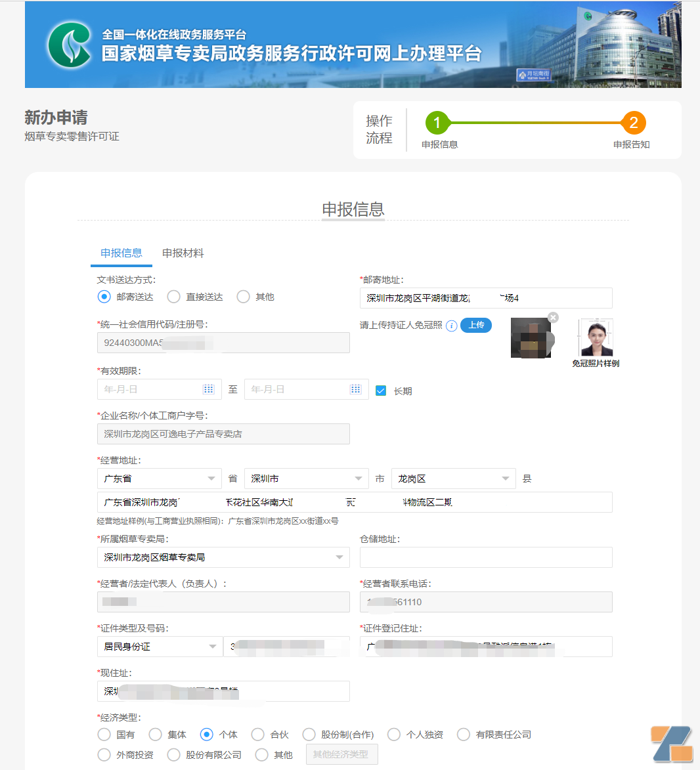Open the 深圳市龙岗区烟草专卖局 selector
Image resolution: width=700 pixels, height=770 pixels.
[223, 557]
